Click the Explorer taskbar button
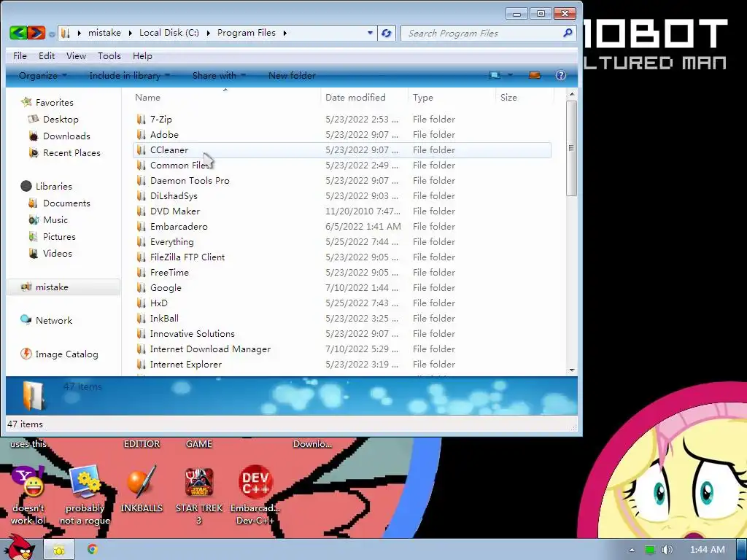Screen dimensions: 747x560 click(x=59, y=550)
